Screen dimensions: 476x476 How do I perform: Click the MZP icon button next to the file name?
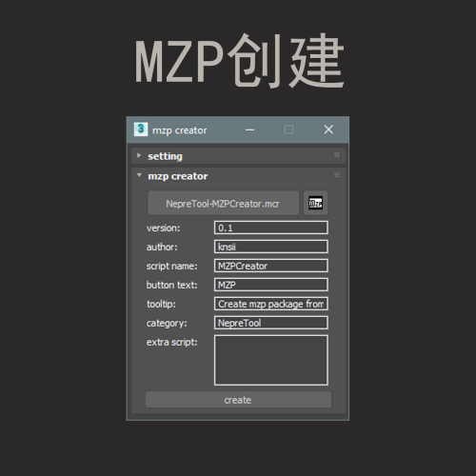(315, 203)
